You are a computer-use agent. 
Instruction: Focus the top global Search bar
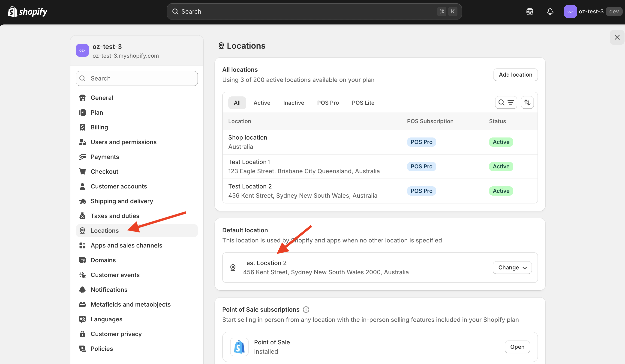(314, 12)
